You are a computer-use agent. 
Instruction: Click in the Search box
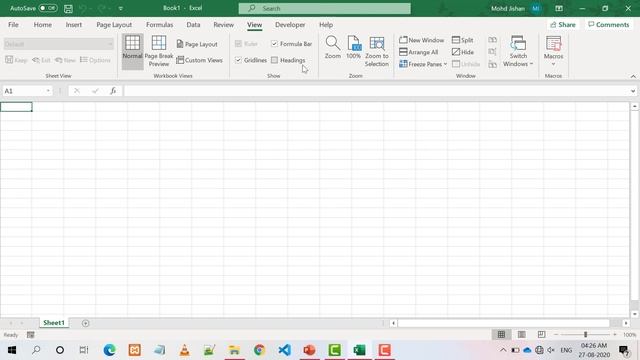pos(325,8)
